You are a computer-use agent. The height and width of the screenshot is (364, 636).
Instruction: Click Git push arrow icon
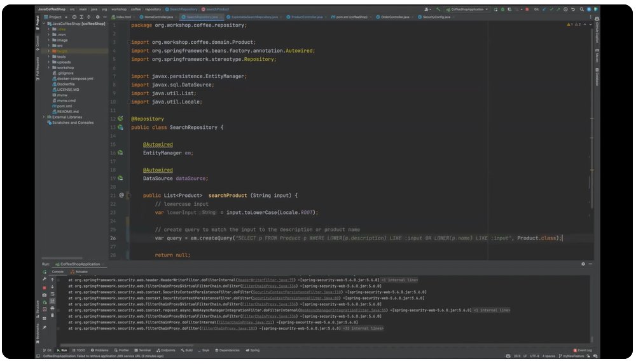pyautogui.click(x=558, y=10)
